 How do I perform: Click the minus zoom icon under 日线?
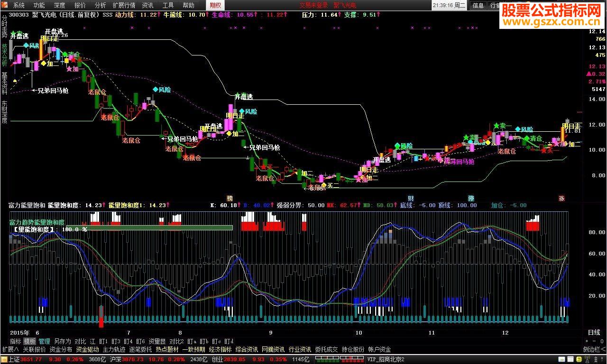[594, 341]
